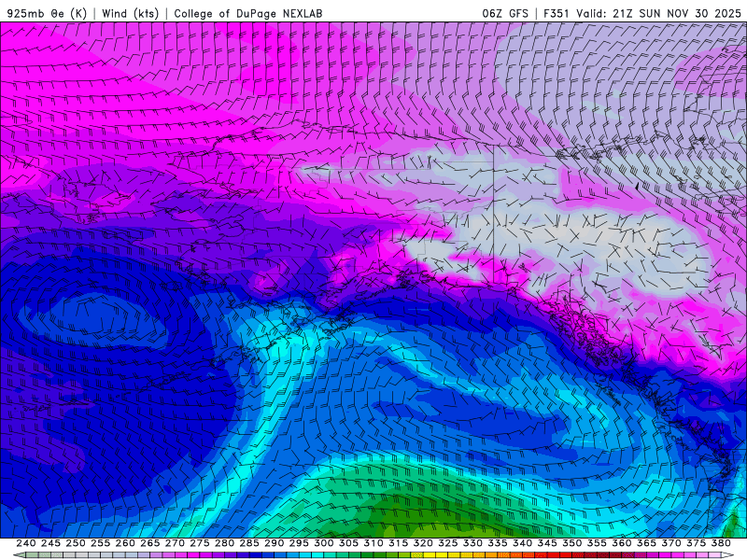Click the 305 colorbar value

tap(348, 543)
